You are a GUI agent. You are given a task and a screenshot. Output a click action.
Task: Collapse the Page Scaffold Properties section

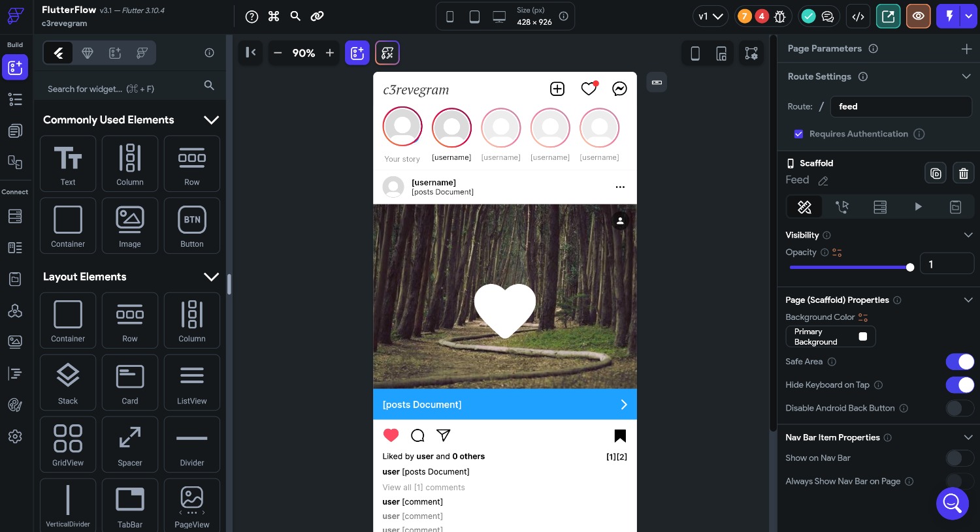[968, 300]
